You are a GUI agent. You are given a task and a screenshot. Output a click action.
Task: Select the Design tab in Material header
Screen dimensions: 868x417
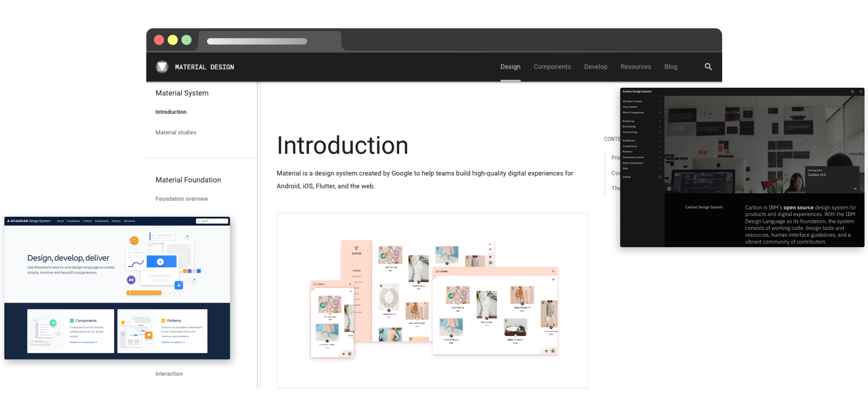(510, 66)
